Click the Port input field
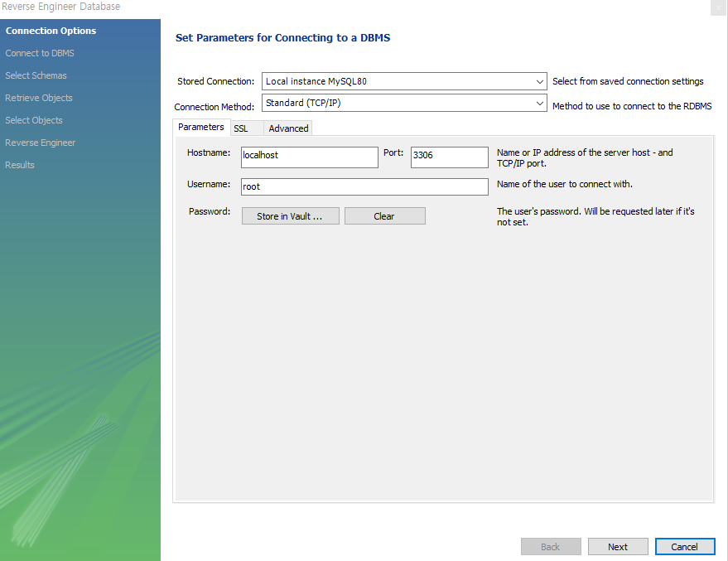The height and width of the screenshot is (561, 728). [x=450, y=157]
